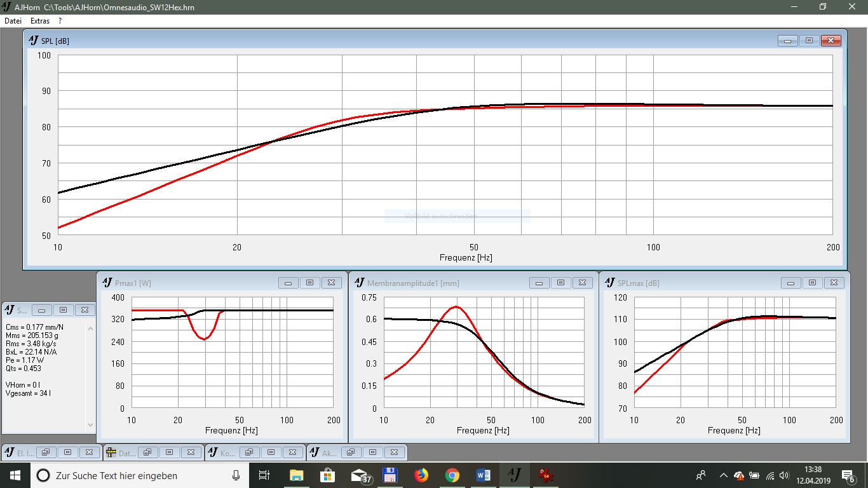Open the Action Center notifications
This screenshot has height=488, width=868.
click(x=848, y=475)
